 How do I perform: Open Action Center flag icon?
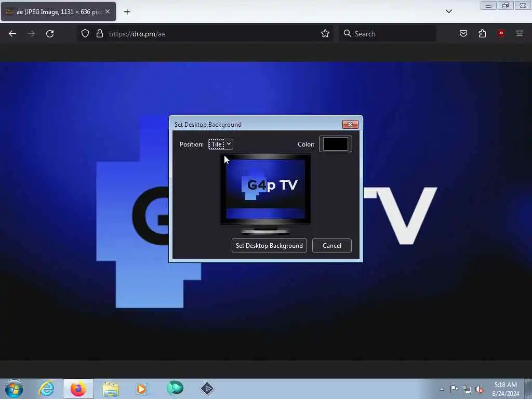click(454, 389)
